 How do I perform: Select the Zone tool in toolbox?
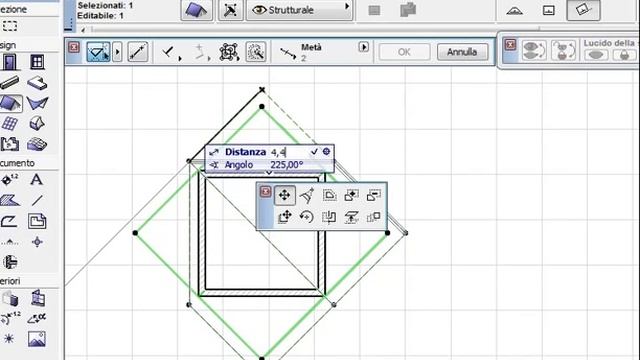pos(10,144)
